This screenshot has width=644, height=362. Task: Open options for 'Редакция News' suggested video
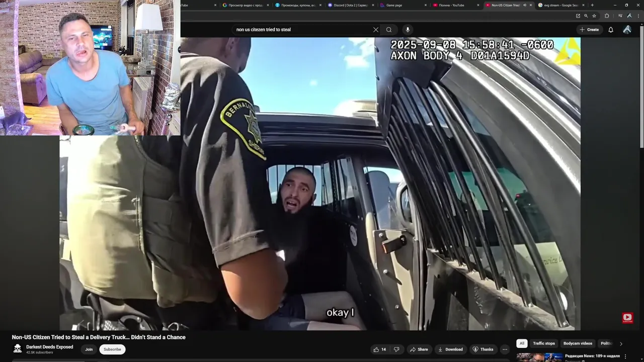[625, 356]
